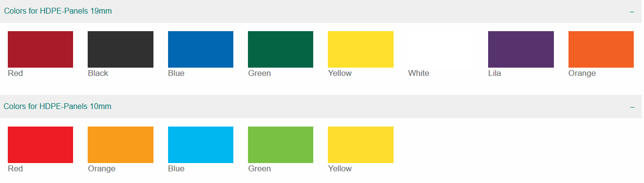The image size is (644, 183).
Task: Pick the Black color swatch
Action: point(120,49)
